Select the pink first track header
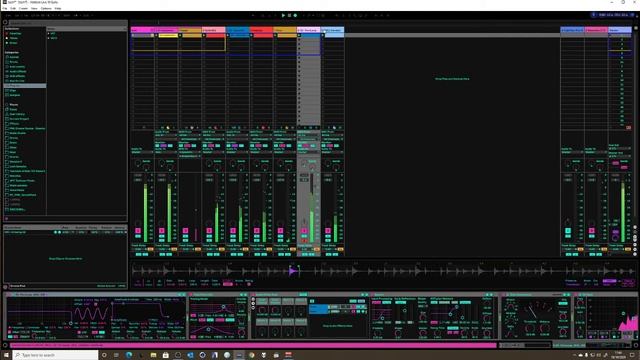This screenshot has height=360, width=640. pyautogui.click(x=142, y=30)
